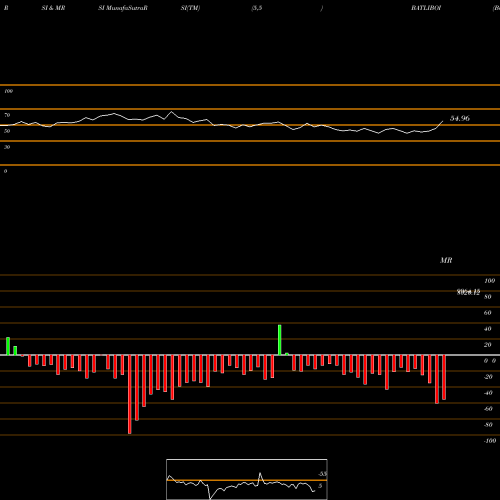Click the 'SI MunafaSutraR' header text
Image resolution: width=500 pixels, height=500 pixels.
(x=123, y=8)
